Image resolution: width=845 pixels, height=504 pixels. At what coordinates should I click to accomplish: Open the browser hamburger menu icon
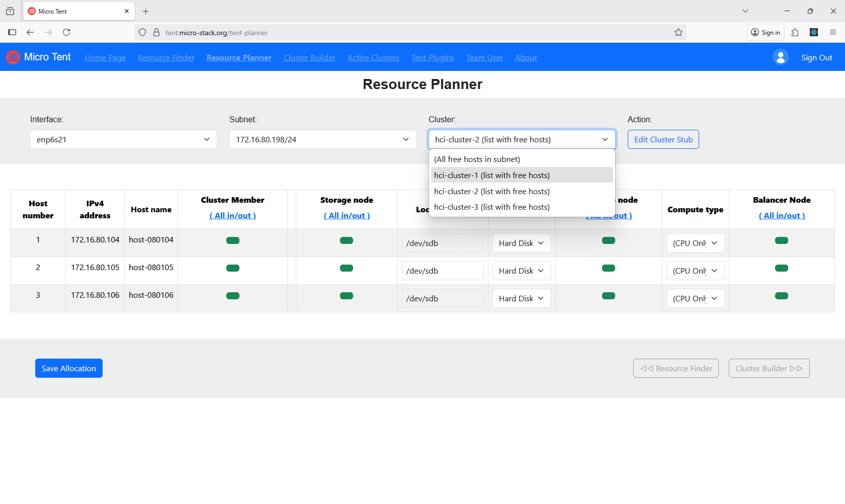click(x=833, y=32)
